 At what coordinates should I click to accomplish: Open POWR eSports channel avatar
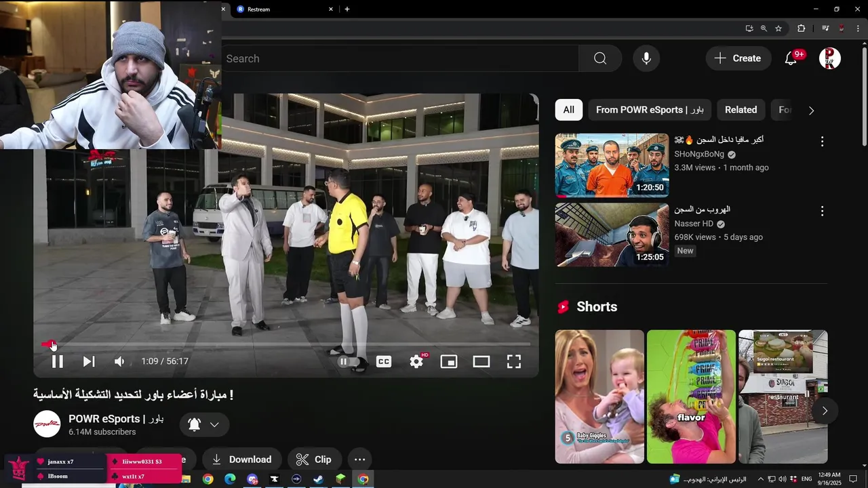pyautogui.click(x=47, y=424)
